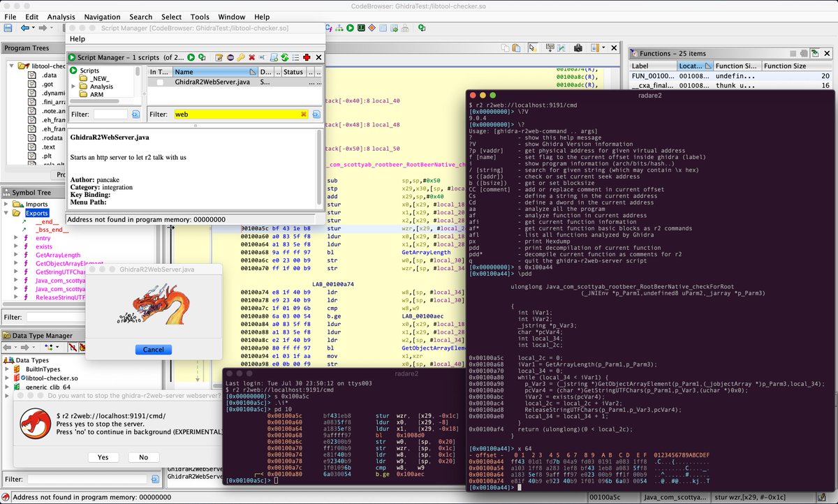Click the edit script notepad icon
This screenshot has width=838, height=504.
tap(219, 57)
